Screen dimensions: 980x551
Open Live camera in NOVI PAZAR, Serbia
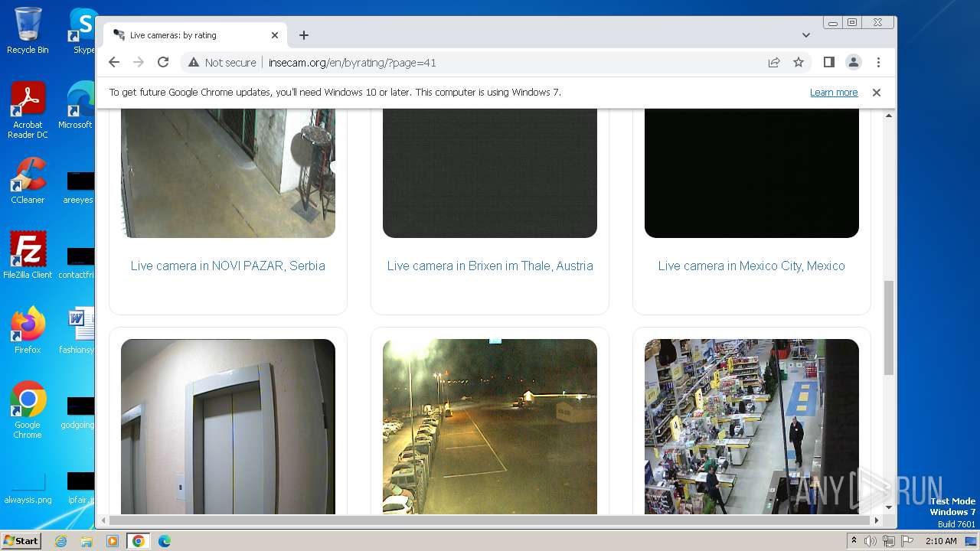228,266
